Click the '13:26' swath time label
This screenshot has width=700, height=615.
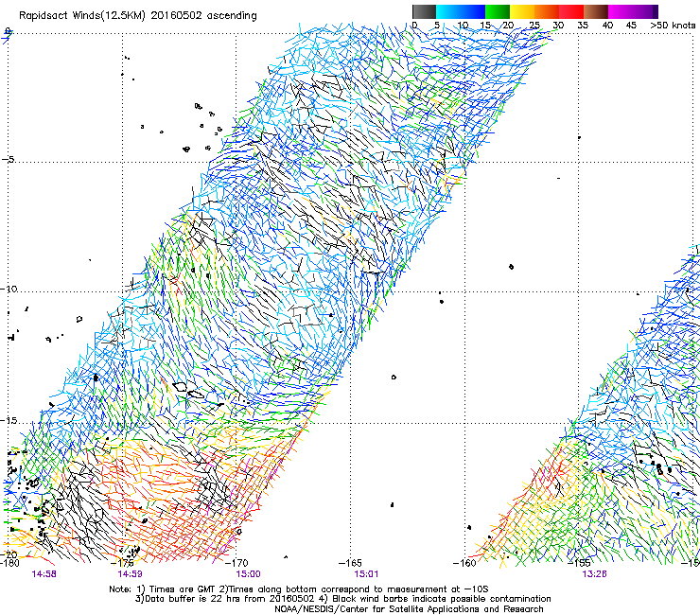(594, 574)
